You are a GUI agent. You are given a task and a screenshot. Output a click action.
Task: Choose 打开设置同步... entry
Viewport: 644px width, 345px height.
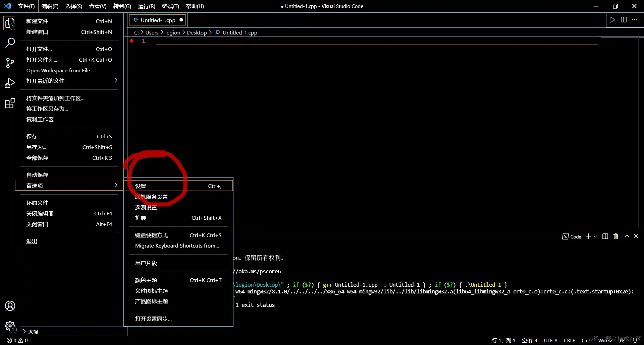178,319
